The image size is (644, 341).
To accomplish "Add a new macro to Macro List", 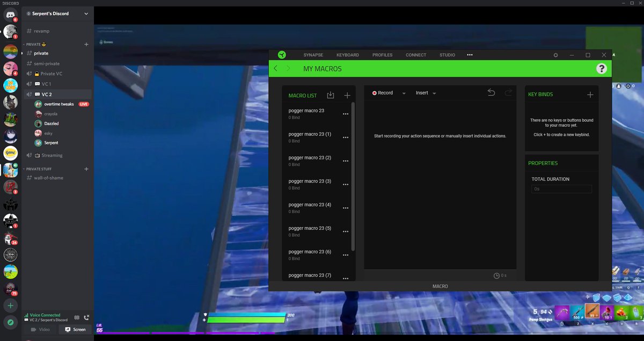I will click(347, 95).
